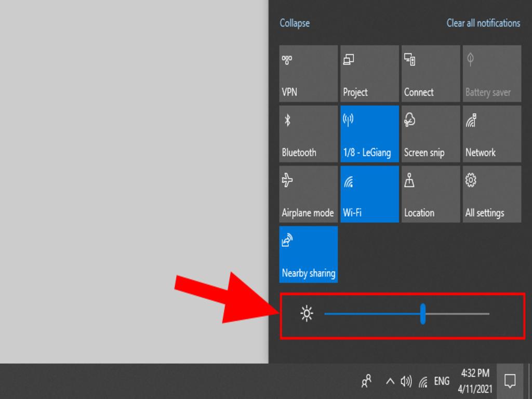532x399 pixels.
Task: Launch Screen snip tool
Action: 431,134
